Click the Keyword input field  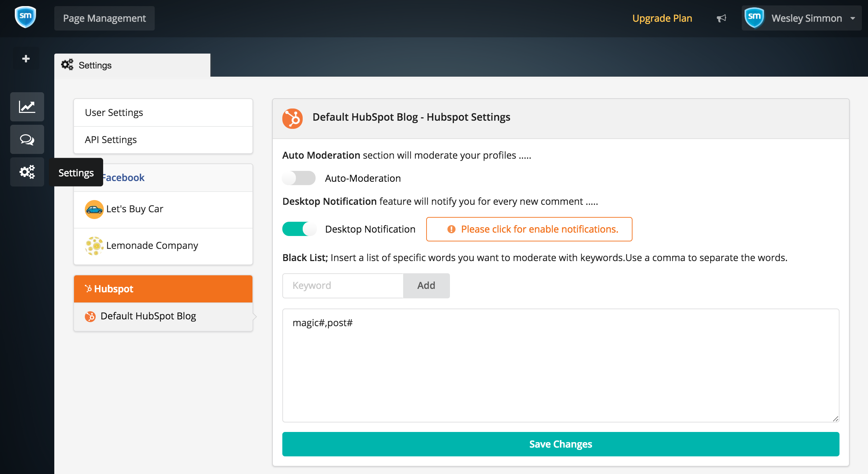(343, 285)
